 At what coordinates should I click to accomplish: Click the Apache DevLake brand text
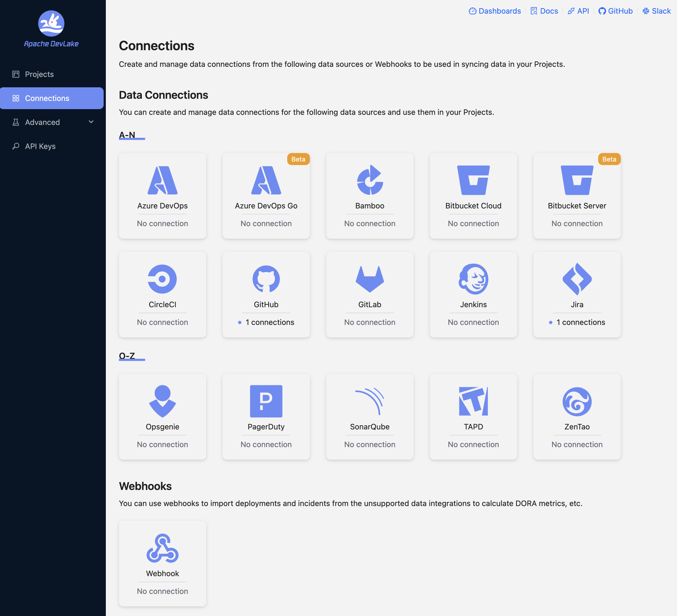[51, 44]
